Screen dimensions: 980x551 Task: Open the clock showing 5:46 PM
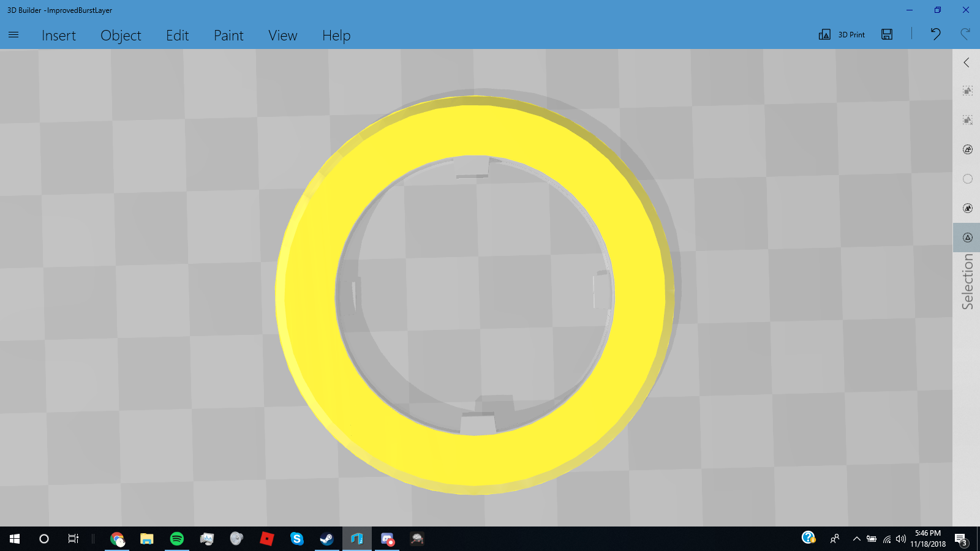coord(928,539)
